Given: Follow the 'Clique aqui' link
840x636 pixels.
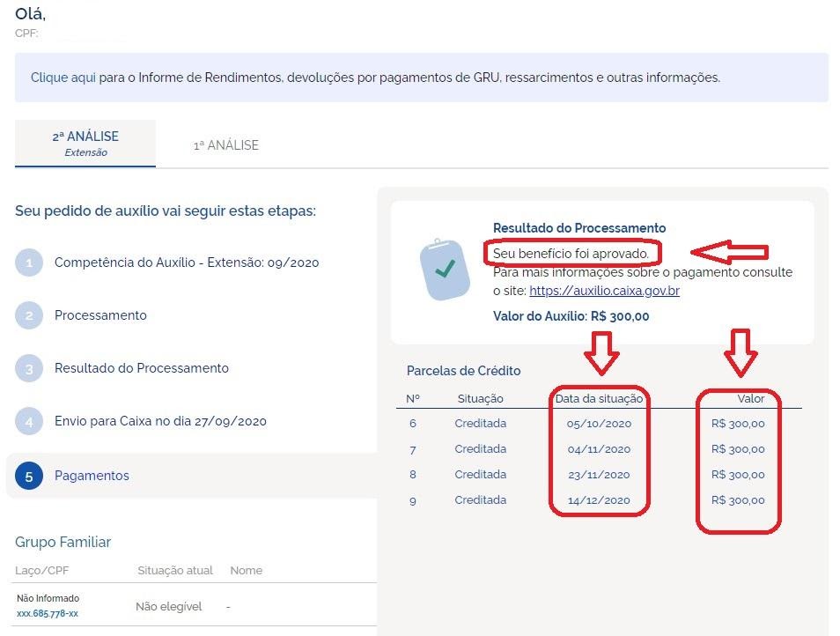Looking at the screenshot, I should point(63,78).
